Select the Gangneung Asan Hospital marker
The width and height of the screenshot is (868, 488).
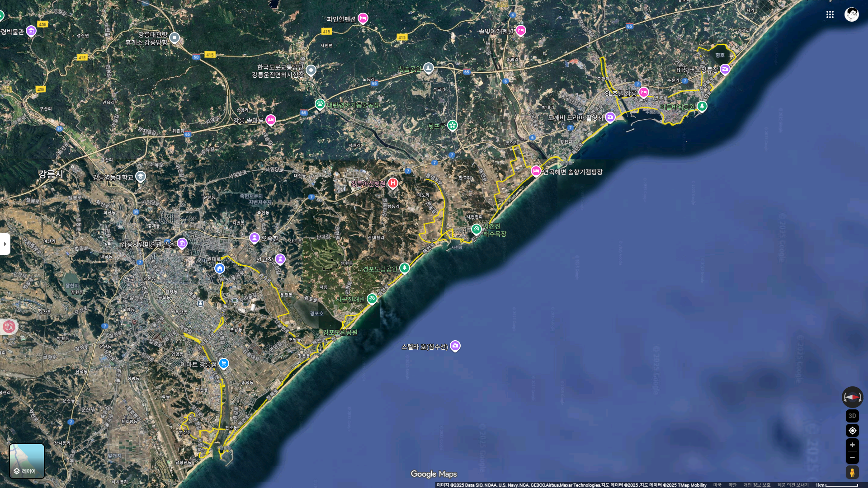click(393, 183)
